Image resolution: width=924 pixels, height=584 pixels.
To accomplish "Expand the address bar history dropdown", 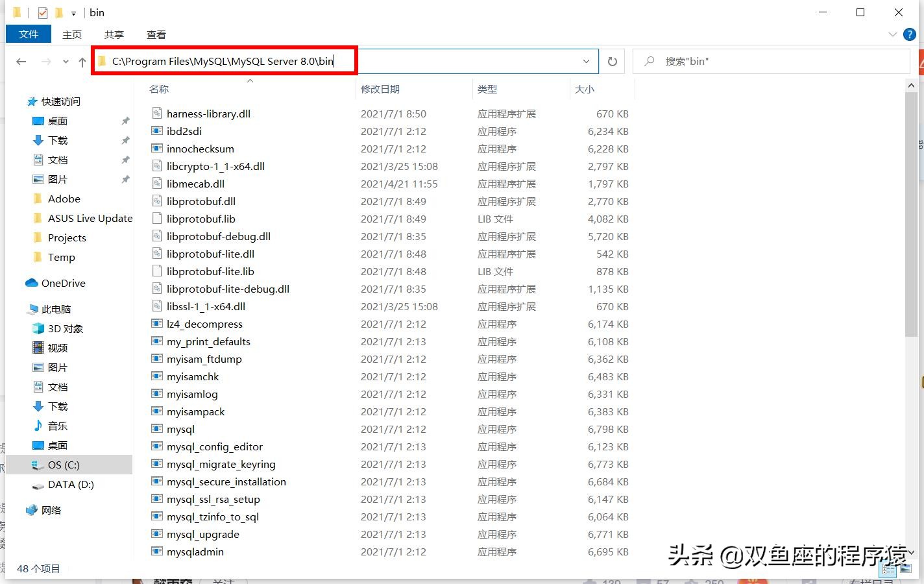I will pyautogui.click(x=586, y=61).
